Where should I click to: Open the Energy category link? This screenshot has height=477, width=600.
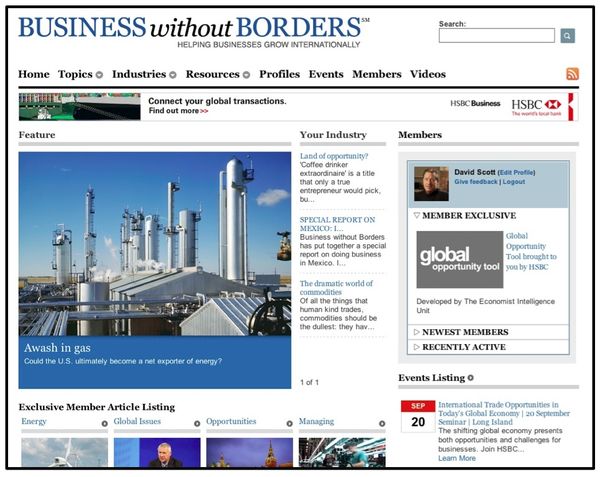[x=34, y=422]
